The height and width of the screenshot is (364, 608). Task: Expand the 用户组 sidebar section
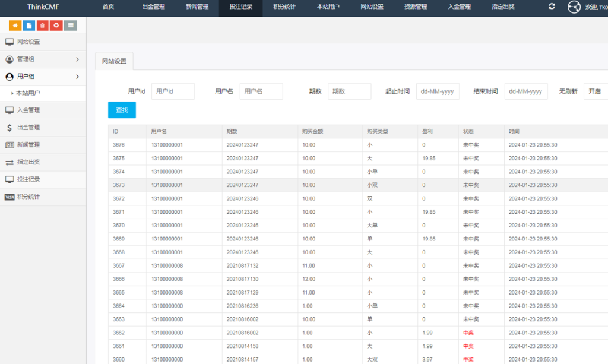pos(36,76)
